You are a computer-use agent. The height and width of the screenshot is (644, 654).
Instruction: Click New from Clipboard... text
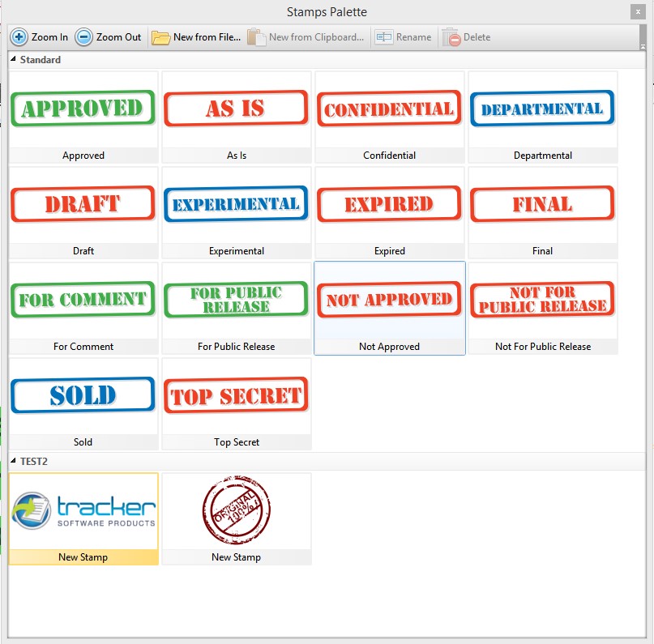316,37
